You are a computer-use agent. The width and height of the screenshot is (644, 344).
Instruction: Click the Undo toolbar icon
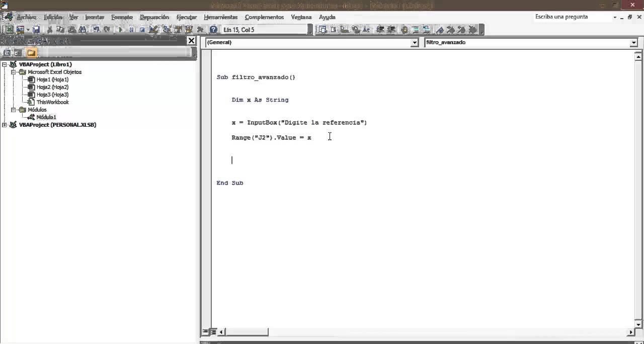pyautogui.click(x=96, y=30)
